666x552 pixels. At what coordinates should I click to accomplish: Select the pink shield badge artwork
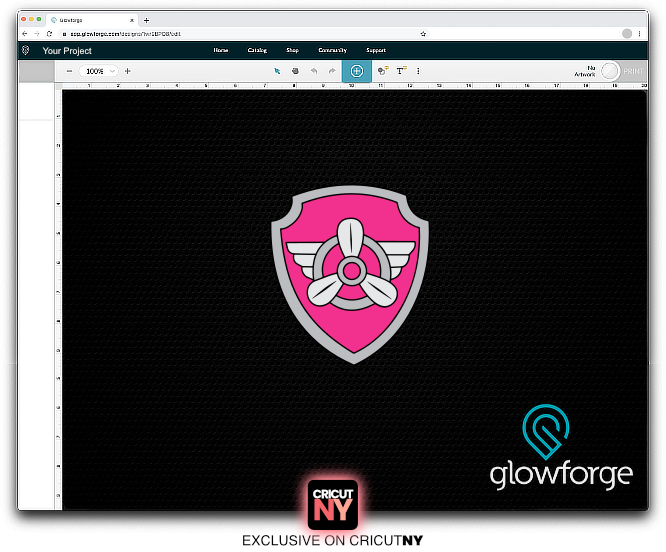click(350, 274)
